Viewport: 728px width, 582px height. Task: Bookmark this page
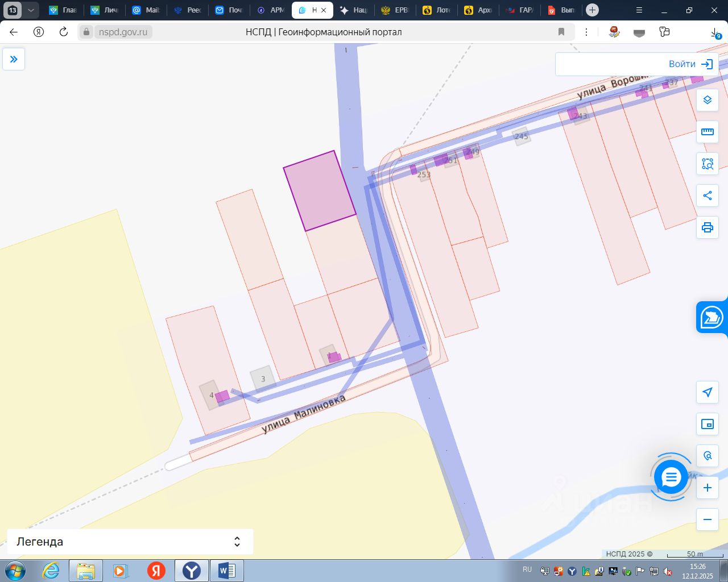[x=561, y=32]
